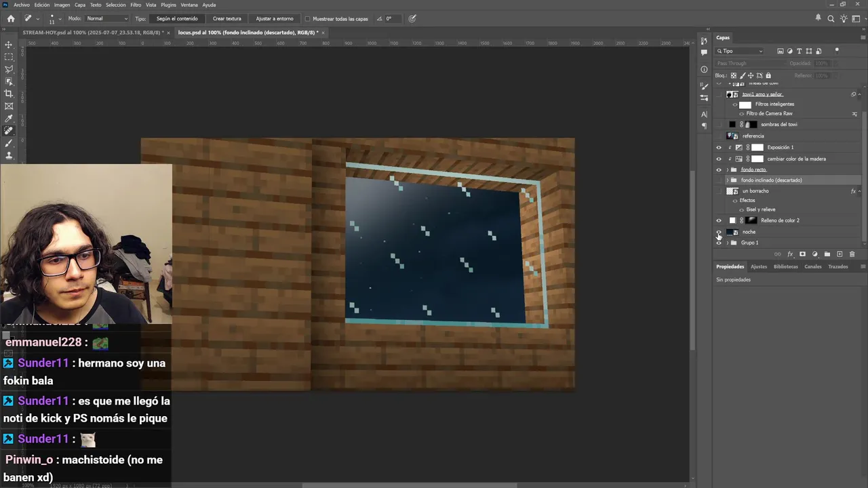Add layer style with fx button
868x488 pixels.
[790, 254]
